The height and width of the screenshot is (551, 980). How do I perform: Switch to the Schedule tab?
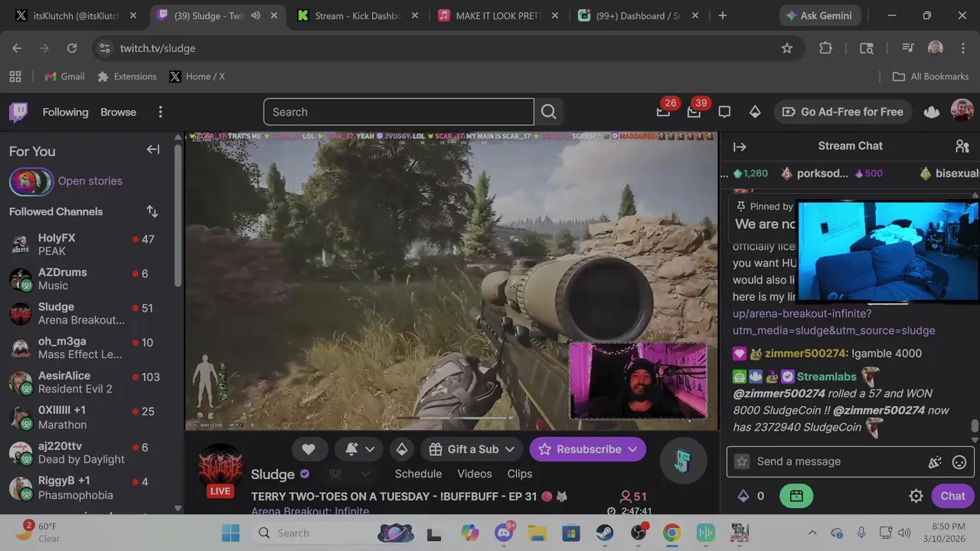pyautogui.click(x=418, y=474)
